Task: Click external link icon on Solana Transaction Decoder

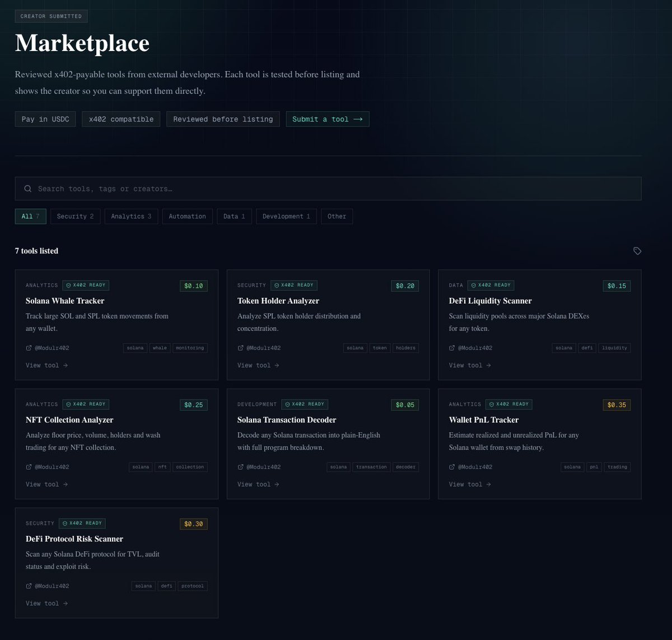Action: pyautogui.click(x=240, y=467)
